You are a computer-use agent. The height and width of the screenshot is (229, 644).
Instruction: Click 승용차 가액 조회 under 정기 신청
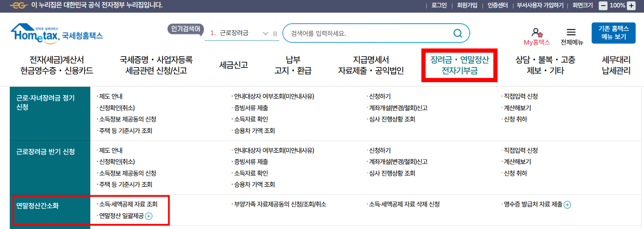[x=255, y=131]
